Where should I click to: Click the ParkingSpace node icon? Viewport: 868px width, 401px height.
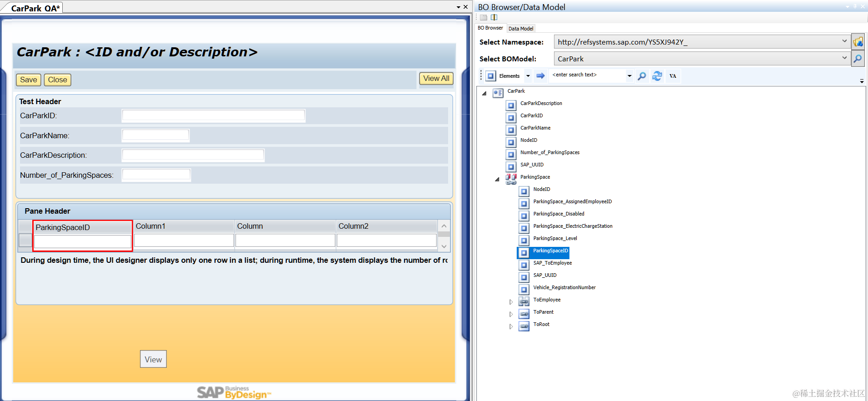click(511, 179)
